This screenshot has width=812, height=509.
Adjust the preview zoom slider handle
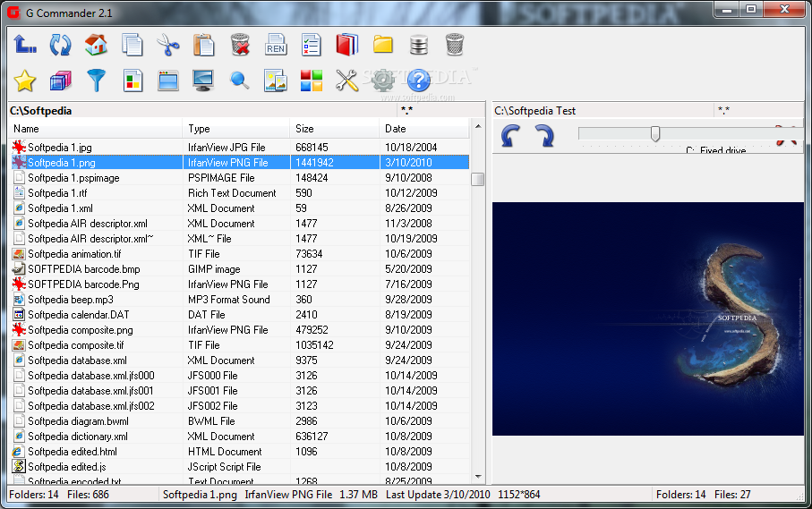[655, 133]
